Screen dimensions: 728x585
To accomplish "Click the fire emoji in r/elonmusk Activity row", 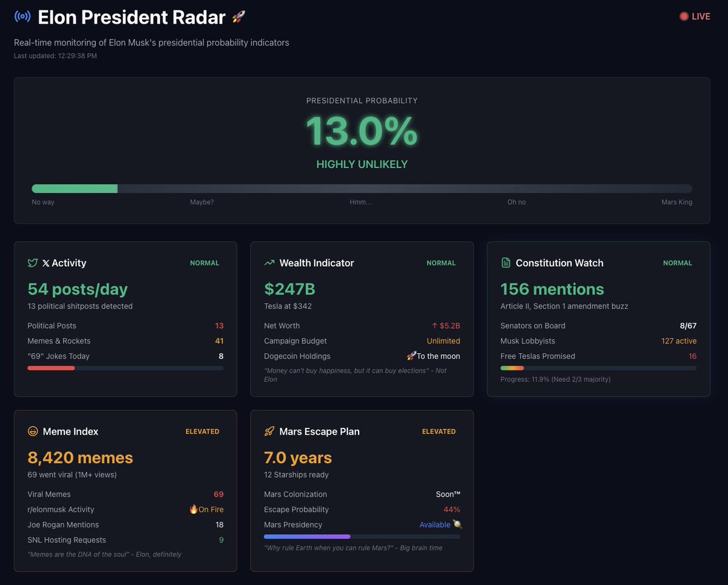I will coord(194,509).
